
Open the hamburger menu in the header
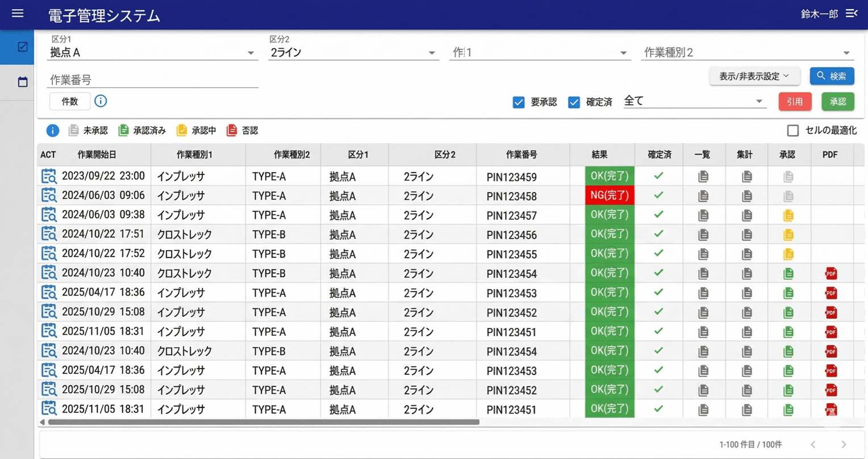18,13
